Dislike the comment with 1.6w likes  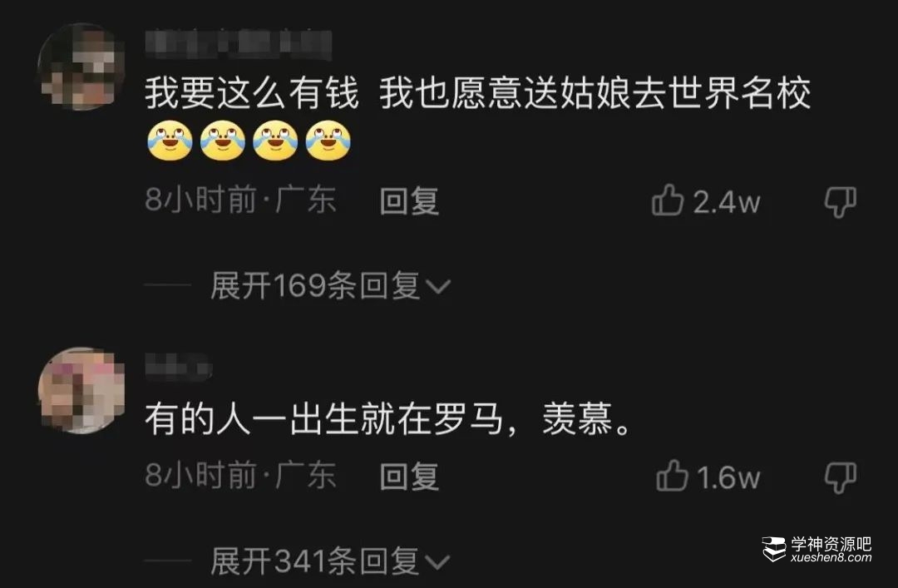[840, 477]
